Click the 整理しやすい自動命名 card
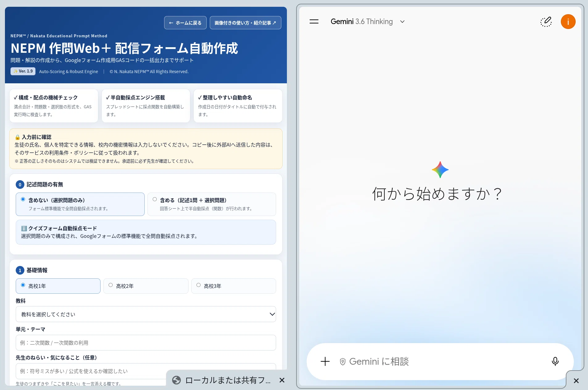 pyautogui.click(x=238, y=106)
